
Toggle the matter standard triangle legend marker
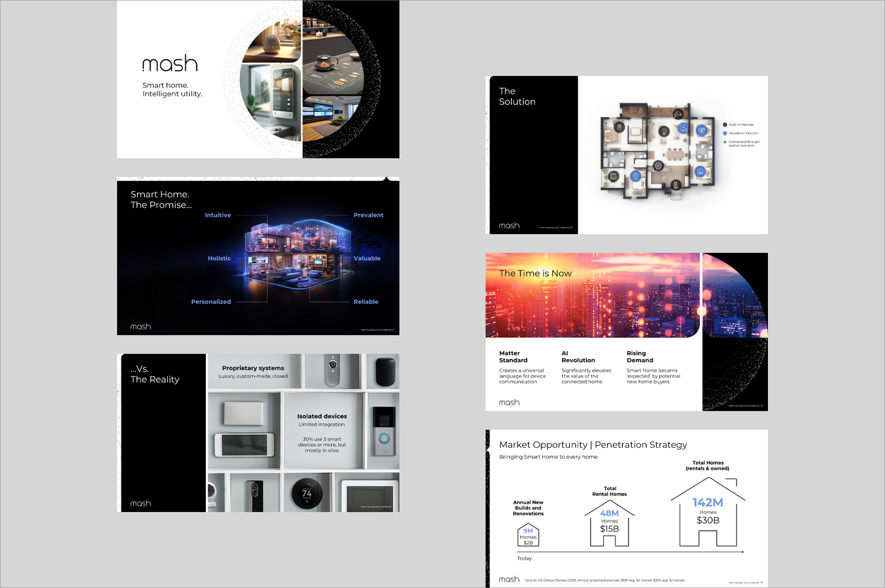[x=724, y=142]
